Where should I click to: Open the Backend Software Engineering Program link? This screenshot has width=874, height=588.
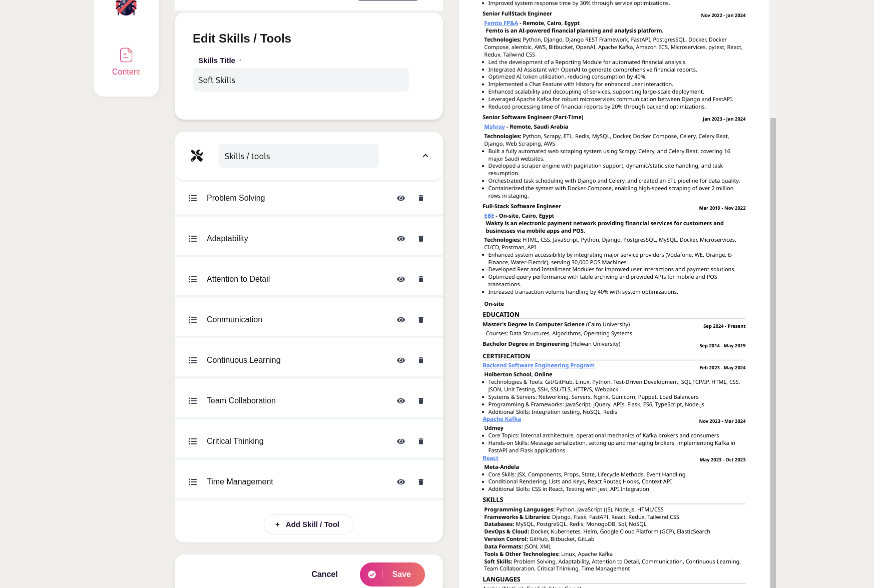pos(539,365)
